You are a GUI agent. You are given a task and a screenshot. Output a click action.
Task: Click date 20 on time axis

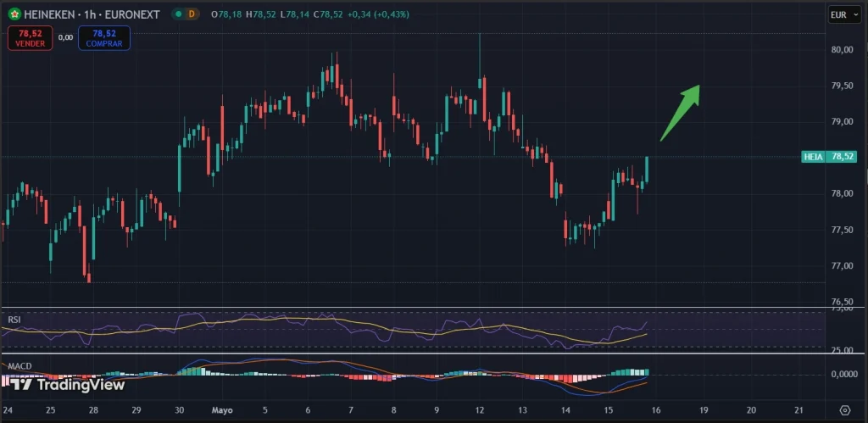tap(751, 410)
